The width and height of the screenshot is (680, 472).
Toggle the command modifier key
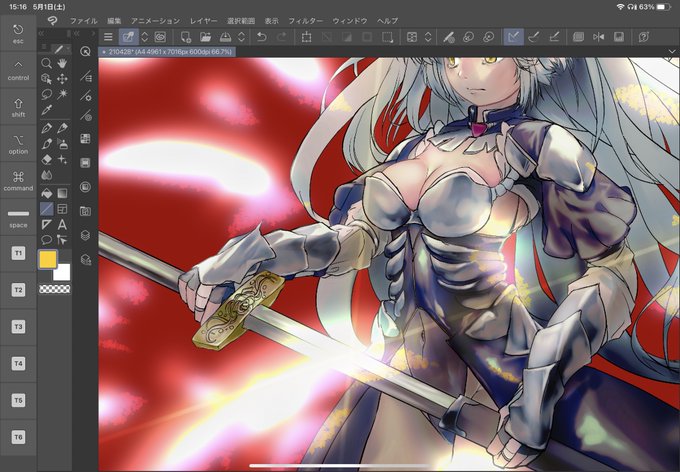(x=18, y=181)
